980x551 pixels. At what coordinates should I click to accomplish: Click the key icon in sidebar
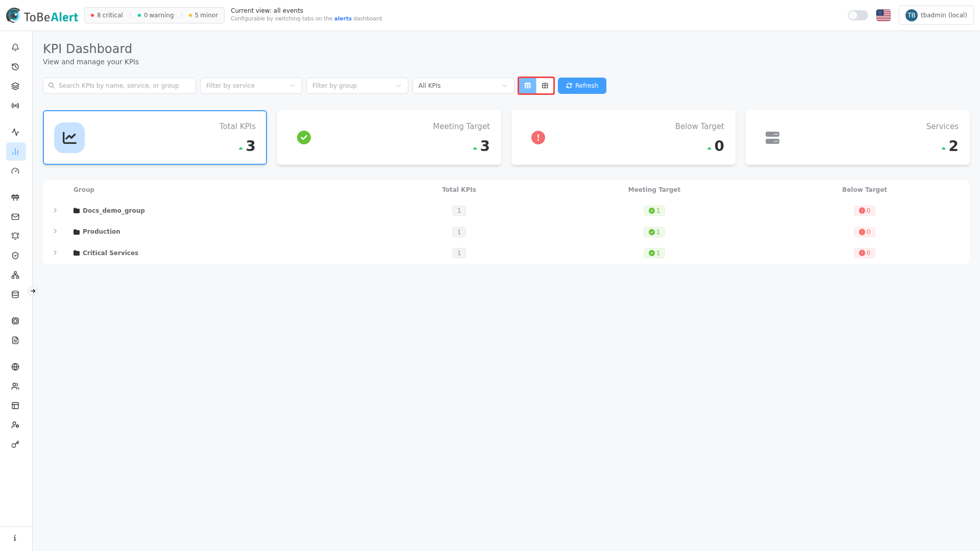pos(15,444)
